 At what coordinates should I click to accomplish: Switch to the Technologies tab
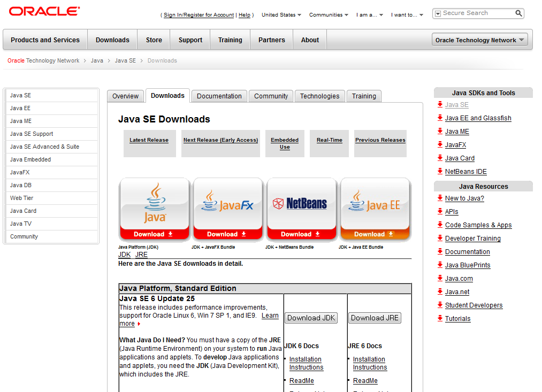point(320,96)
